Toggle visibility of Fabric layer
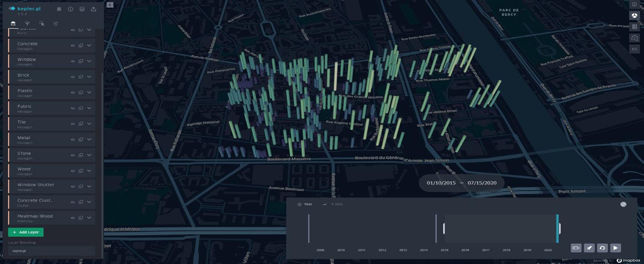This screenshot has width=644, height=264. pyautogui.click(x=73, y=108)
